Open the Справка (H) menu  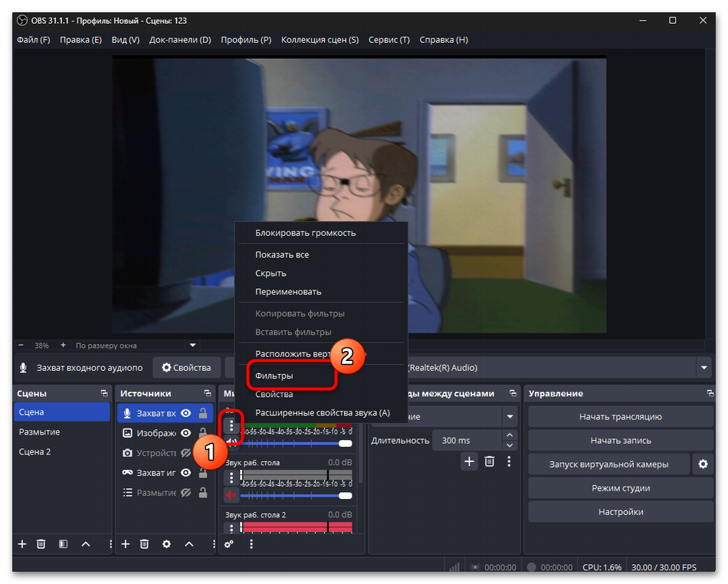[x=444, y=40]
